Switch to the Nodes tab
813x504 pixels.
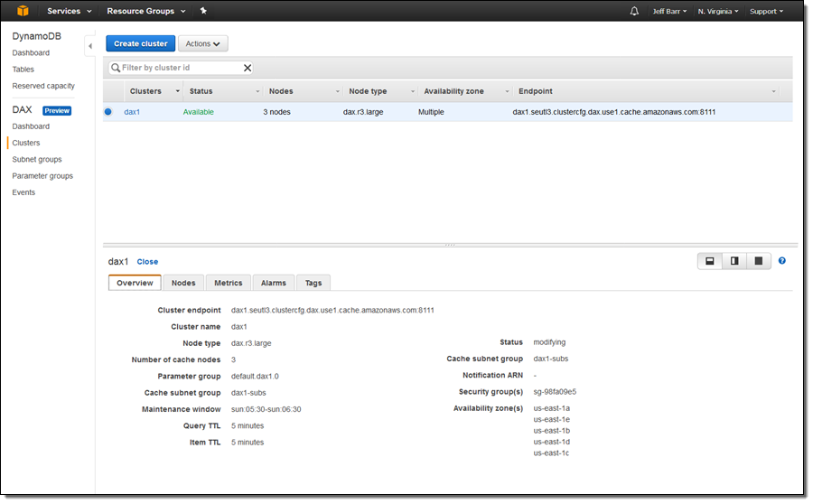[x=183, y=283]
